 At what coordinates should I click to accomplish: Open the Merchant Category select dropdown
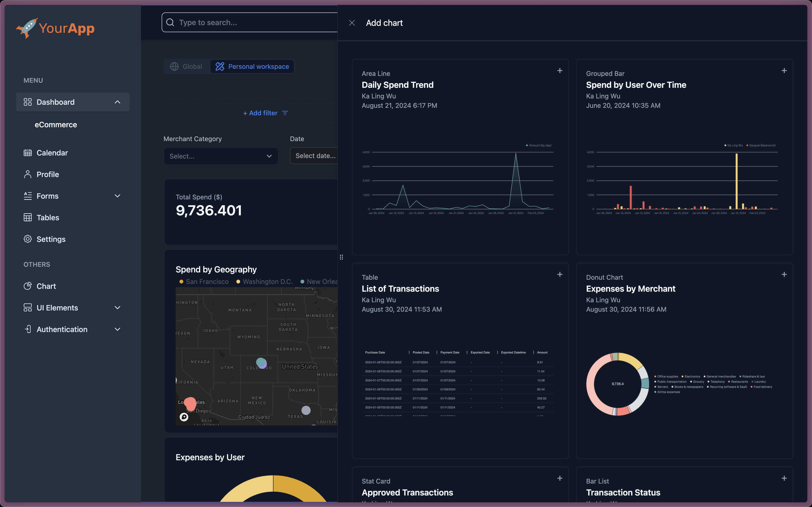click(221, 156)
